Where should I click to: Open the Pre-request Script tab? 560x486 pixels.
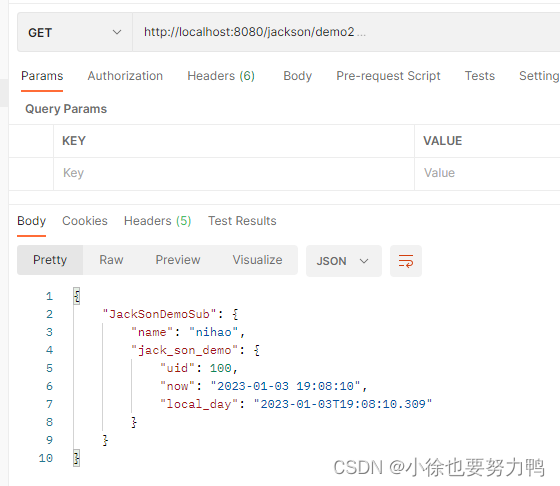coord(388,76)
